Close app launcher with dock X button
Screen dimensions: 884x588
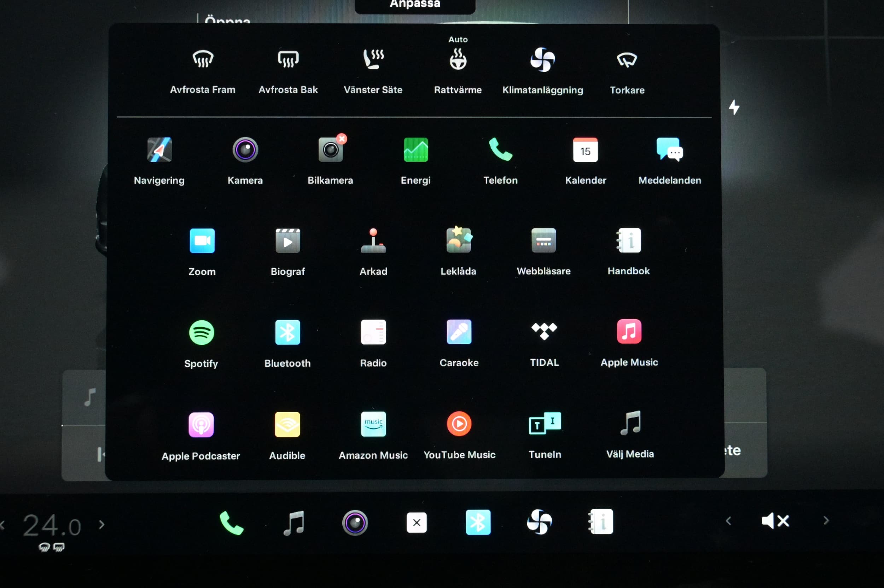(416, 522)
